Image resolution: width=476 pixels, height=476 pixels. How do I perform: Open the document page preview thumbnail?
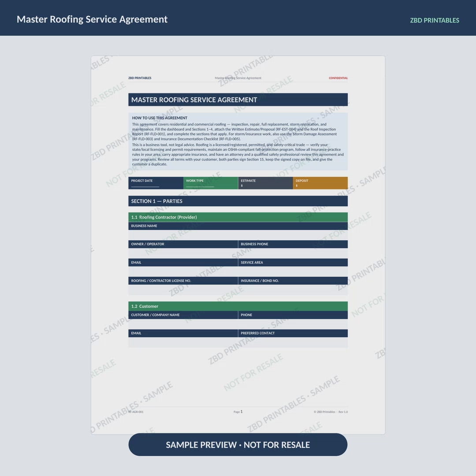[x=238, y=245]
